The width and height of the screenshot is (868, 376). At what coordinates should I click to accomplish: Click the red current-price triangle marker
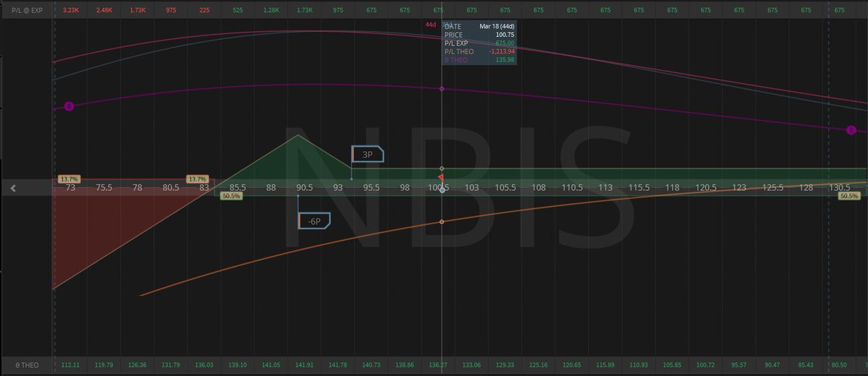pos(441,177)
